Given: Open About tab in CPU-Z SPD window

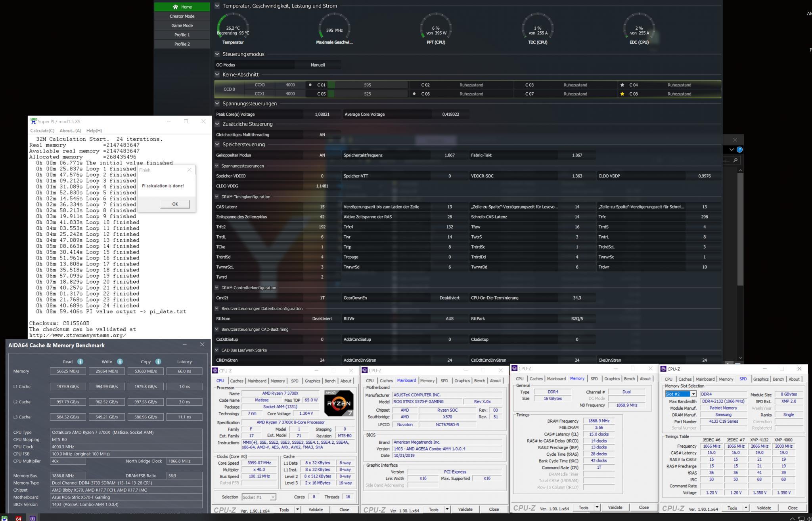Looking at the screenshot, I should [x=794, y=379].
